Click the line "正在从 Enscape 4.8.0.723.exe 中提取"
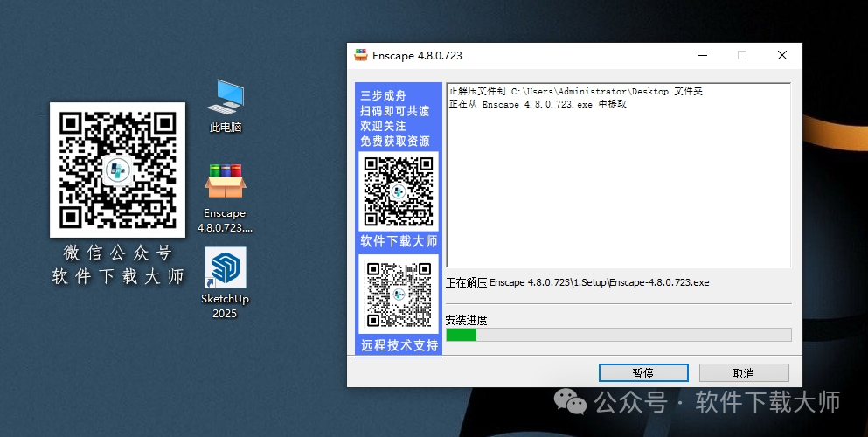The height and width of the screenshot is (437, 868). click(538, 104)
